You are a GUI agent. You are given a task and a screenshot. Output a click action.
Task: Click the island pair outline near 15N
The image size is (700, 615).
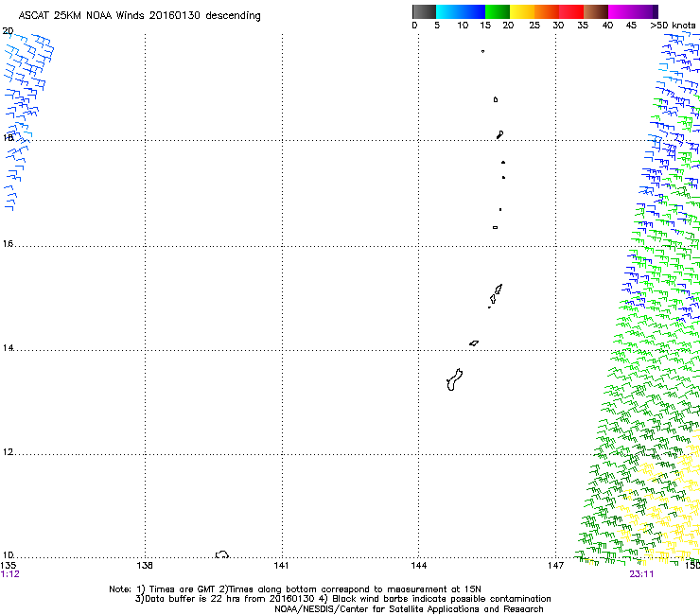coord(495,295)
